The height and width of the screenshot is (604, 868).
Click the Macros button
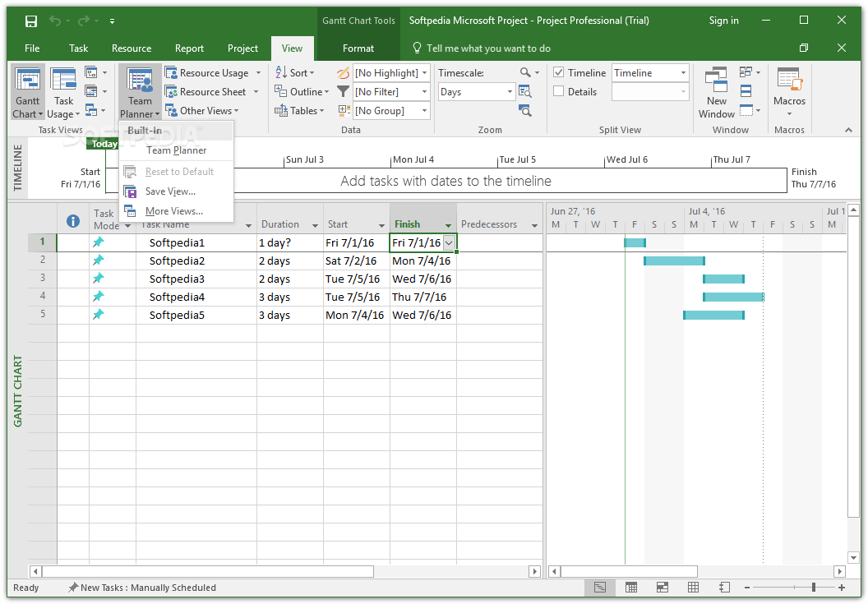(789, 93)
